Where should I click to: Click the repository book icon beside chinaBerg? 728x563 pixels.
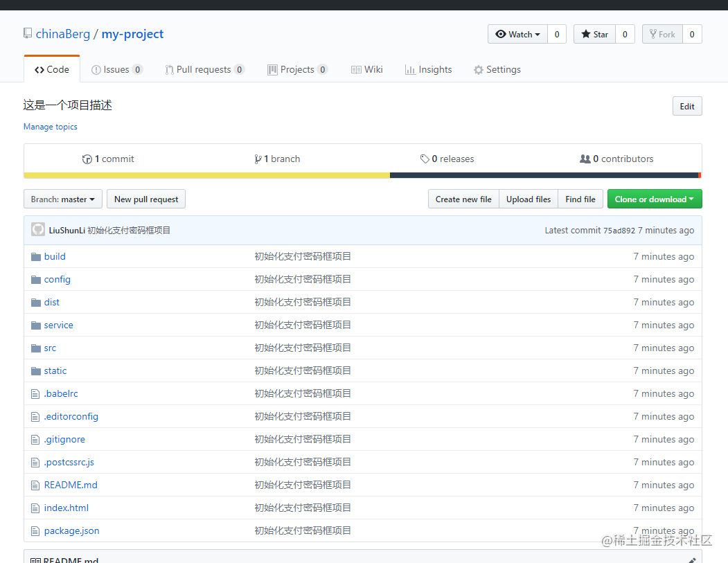pyautogui.click(x=28, y=33)
